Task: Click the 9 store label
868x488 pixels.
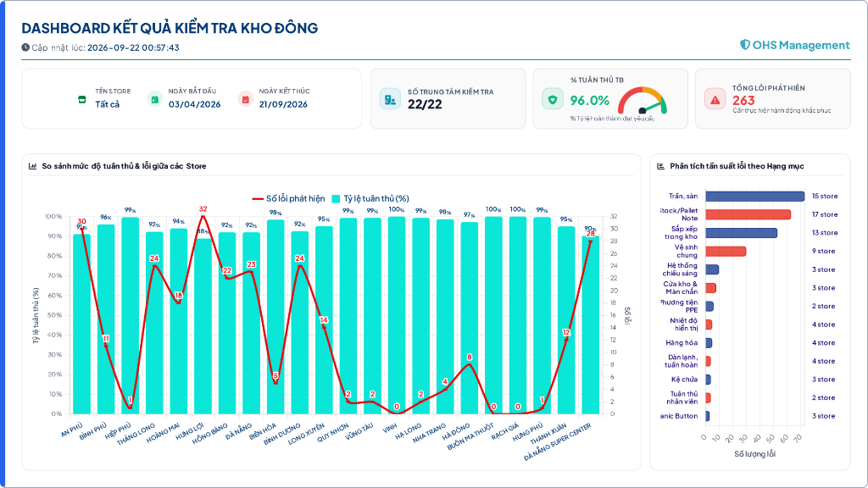Action: click(824, 251)
